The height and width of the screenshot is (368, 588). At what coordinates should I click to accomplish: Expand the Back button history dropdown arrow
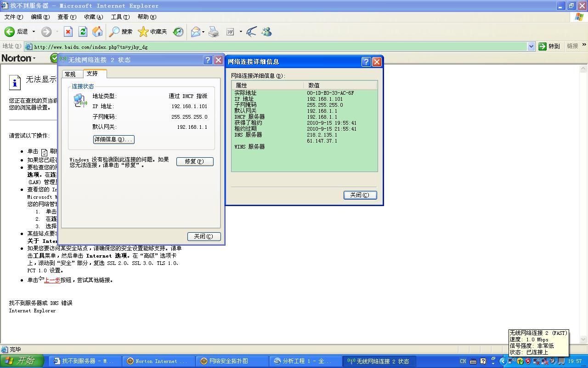(34, 32)
